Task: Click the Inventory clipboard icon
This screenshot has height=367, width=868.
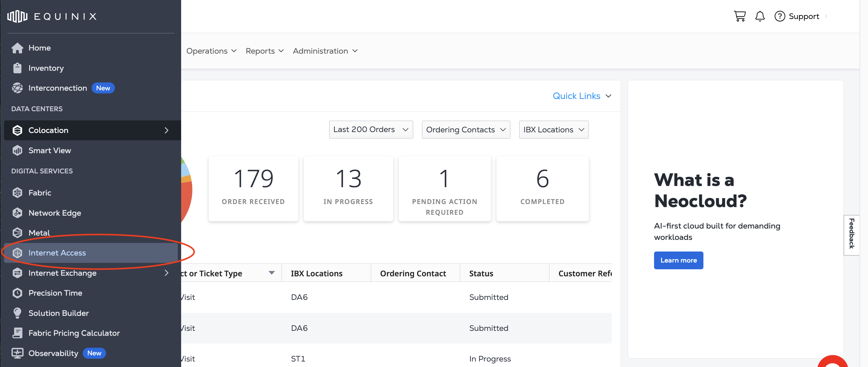Action: click(x=17, y=68)
